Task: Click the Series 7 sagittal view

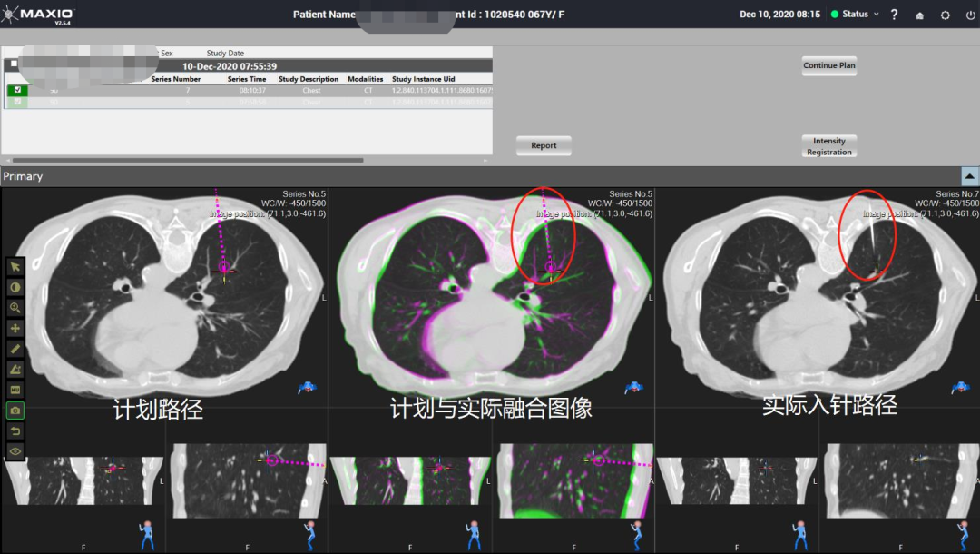Action: (902, 480)
